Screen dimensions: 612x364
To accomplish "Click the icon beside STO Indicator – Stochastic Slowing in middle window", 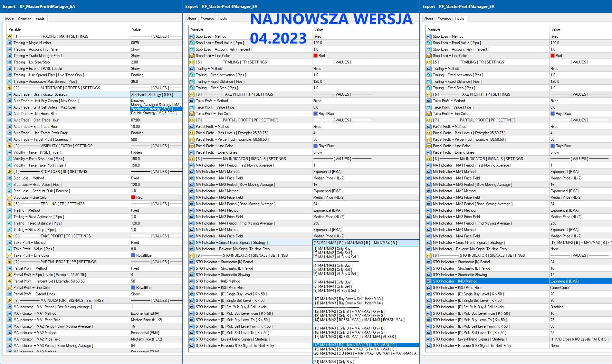I will coord(192,275).
